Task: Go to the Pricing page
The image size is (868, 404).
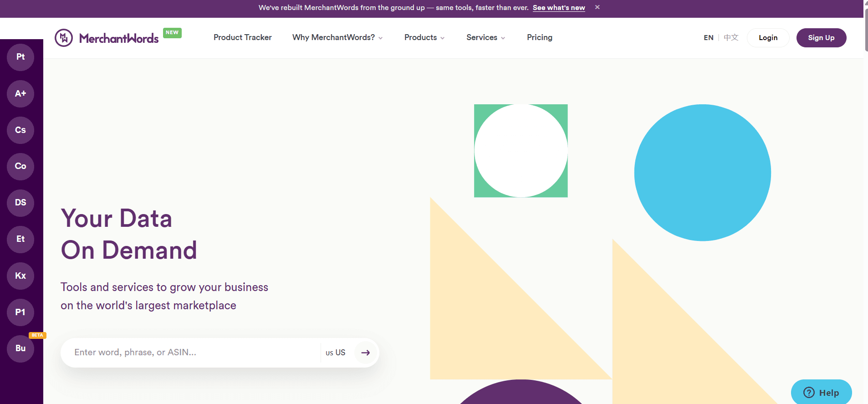Action: coord(540,37)
